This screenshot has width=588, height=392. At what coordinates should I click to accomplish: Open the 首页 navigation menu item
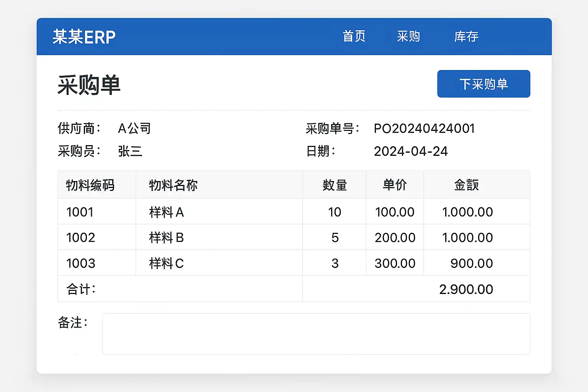pos(354,37)
